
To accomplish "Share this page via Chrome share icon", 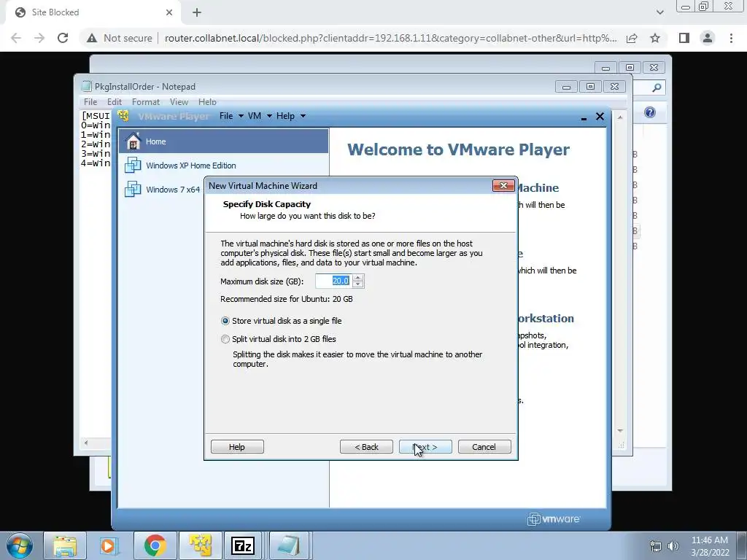I will click(x=632, y=38).
